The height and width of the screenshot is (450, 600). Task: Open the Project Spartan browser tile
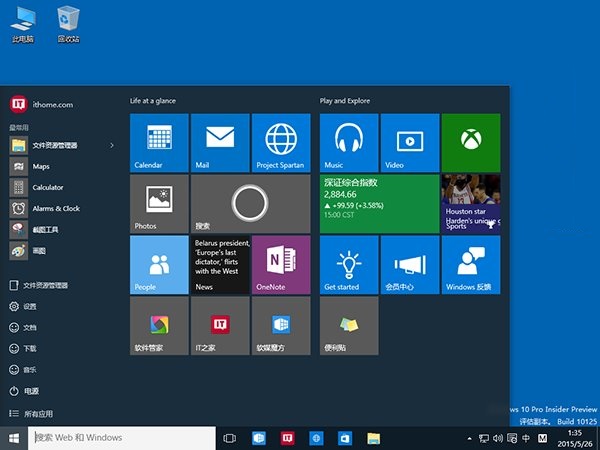click(281, 142)
